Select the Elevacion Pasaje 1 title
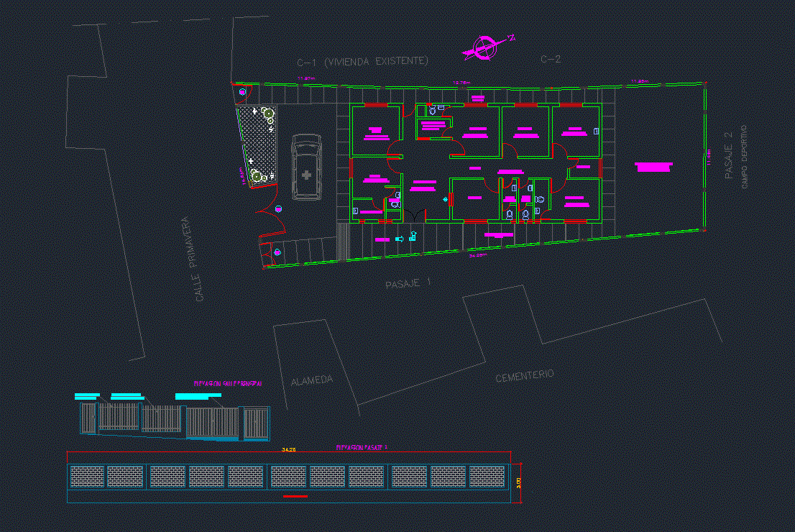This screenshot has height=532, width=795. pos(362,447)
